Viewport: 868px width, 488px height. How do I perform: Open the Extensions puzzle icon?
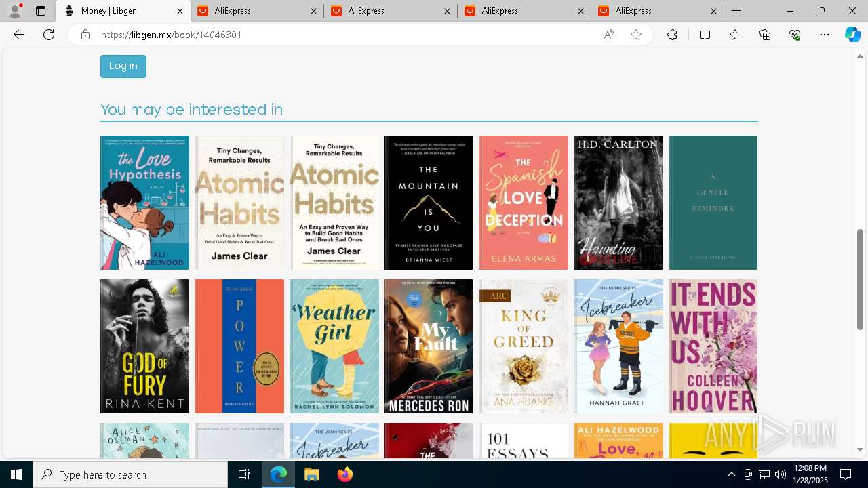click(672, 35)
